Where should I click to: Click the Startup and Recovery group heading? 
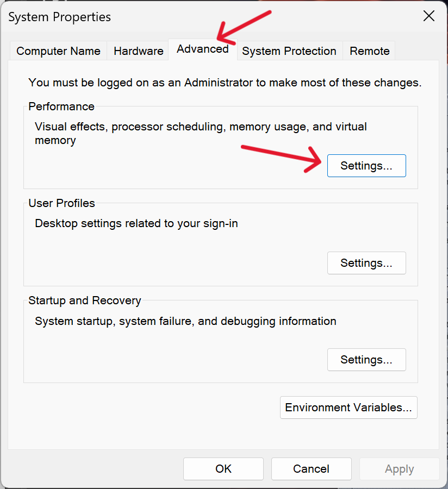click(x=85, y=300)
